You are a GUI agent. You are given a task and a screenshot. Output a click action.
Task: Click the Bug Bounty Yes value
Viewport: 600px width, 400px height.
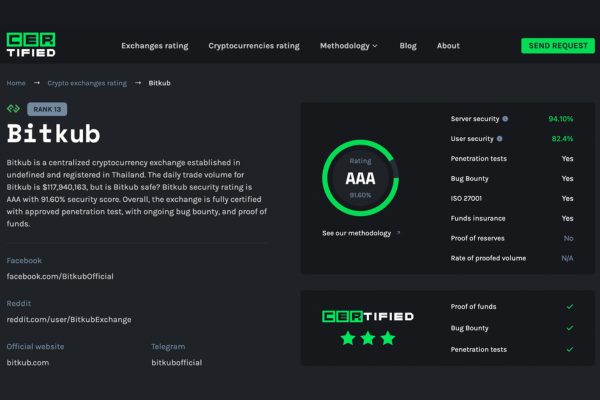pyautogui.click(x=567, y=178)
